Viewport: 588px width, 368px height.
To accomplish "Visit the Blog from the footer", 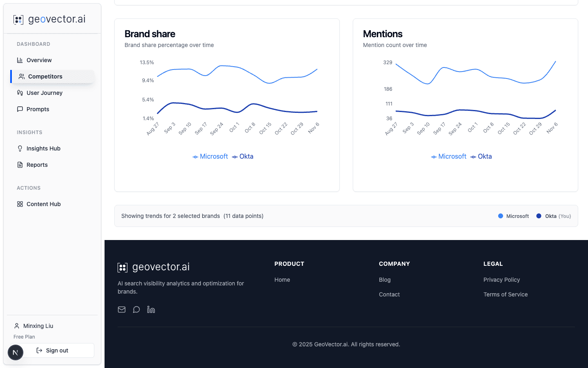I will click(x=385, y=280).
